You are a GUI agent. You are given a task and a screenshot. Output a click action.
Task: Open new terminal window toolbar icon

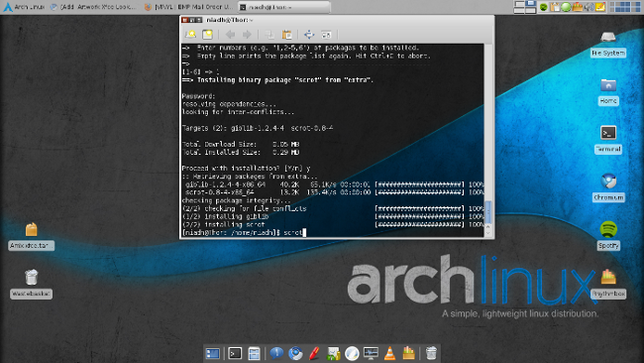pyautogui.click(x=207, y=35)
